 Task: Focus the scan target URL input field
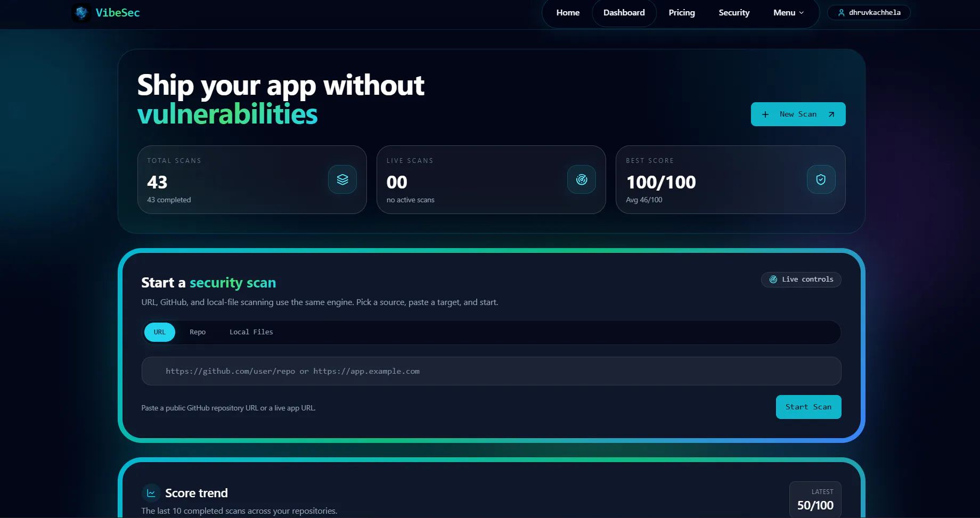(x=491, y=371)
